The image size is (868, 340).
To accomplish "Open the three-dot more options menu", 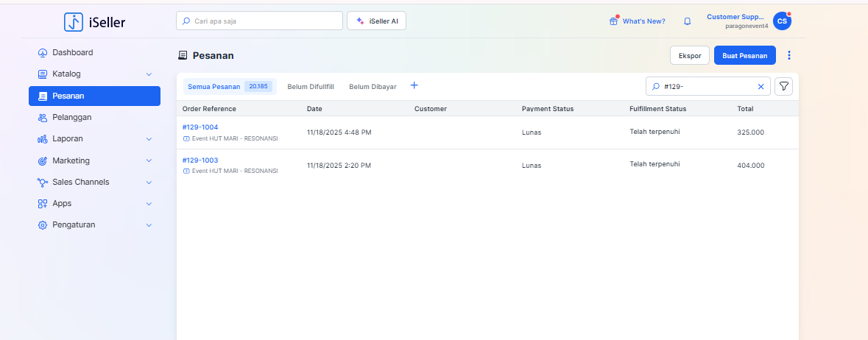I will (789, 55).
